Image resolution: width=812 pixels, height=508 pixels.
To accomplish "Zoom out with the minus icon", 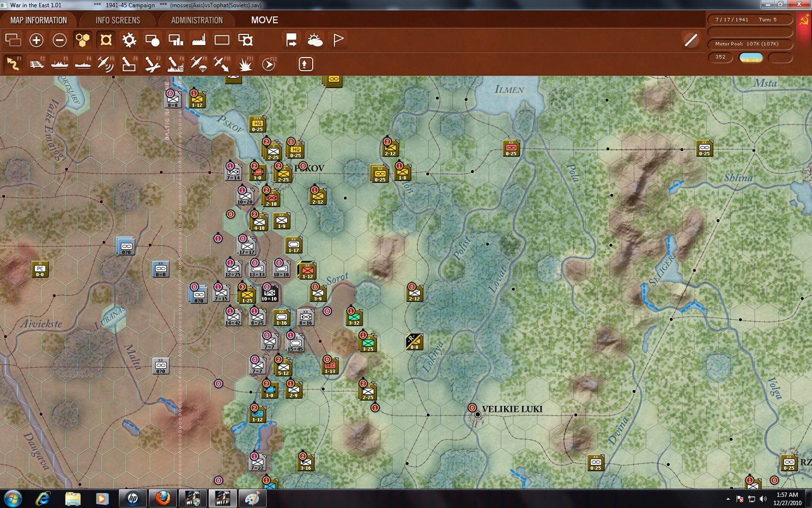I will coord(59,40).
